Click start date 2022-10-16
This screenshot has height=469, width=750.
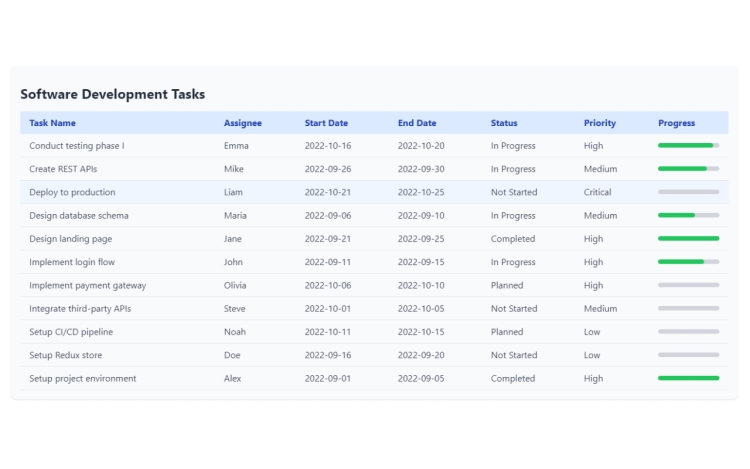pyautogui.click(x=328, y=146)
